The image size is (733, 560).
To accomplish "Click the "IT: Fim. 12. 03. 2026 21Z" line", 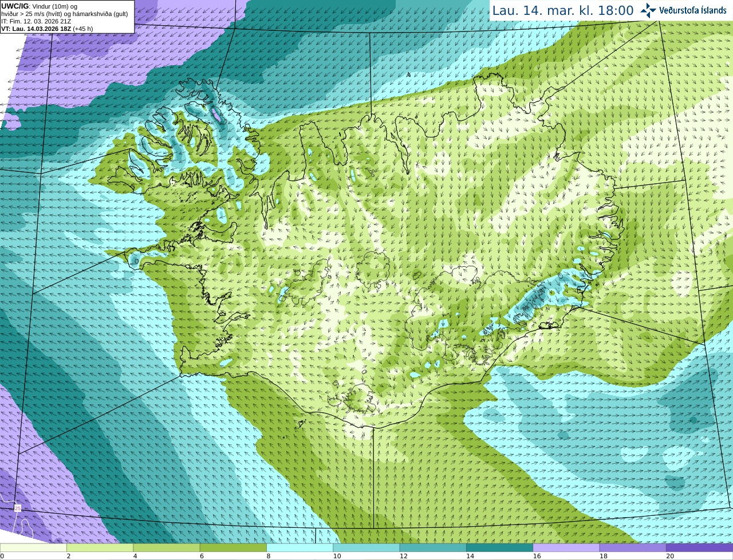I will 36,21.
